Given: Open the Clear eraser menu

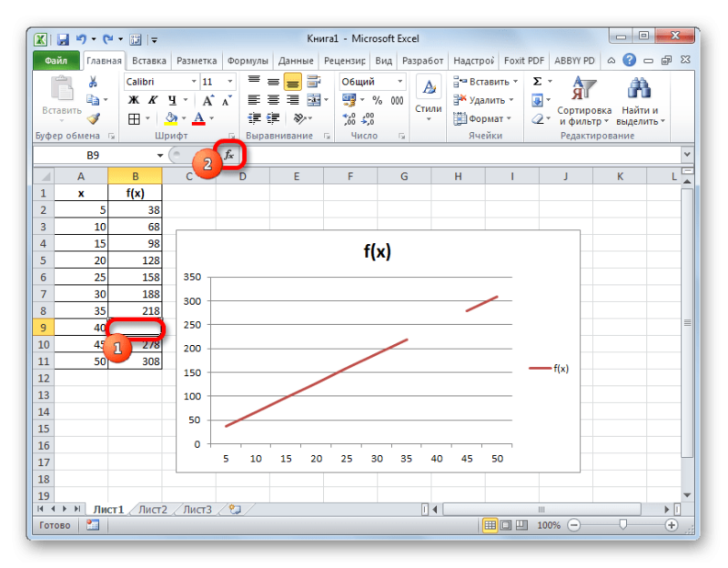Looking at the screenshot, I should tap(541, 119).
